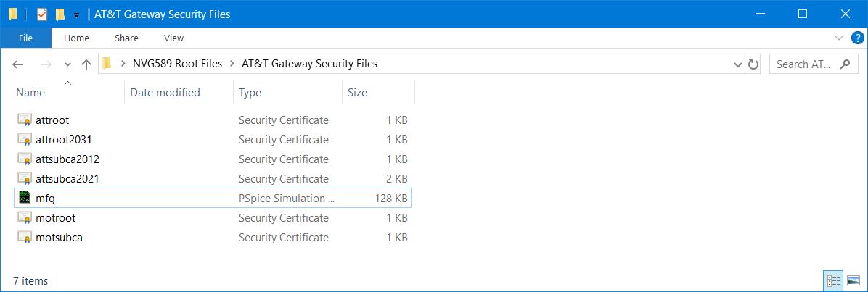
Task: Click the Properties quick access icon
Action: pyautogui.click(x=42, y=14)
